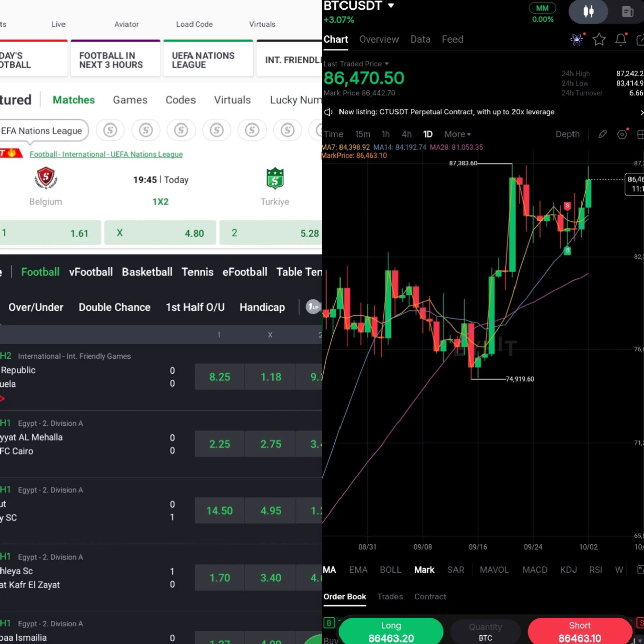Viewport: 644px width, 644px height.
Task: Click the announcement speaker icon
Action: click(328, 112)
